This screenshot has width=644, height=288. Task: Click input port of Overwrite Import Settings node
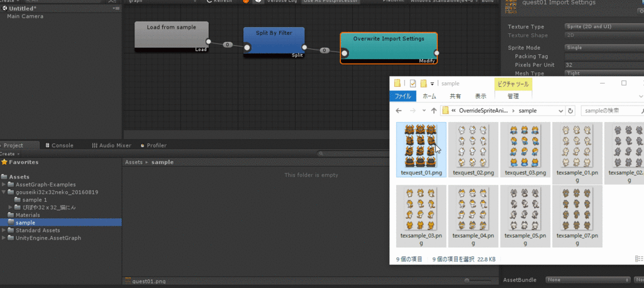345,53
